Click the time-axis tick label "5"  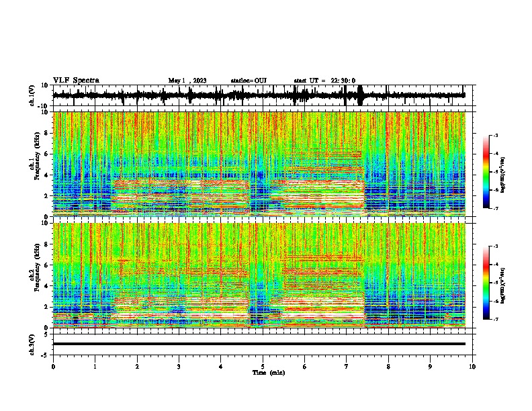263,367
